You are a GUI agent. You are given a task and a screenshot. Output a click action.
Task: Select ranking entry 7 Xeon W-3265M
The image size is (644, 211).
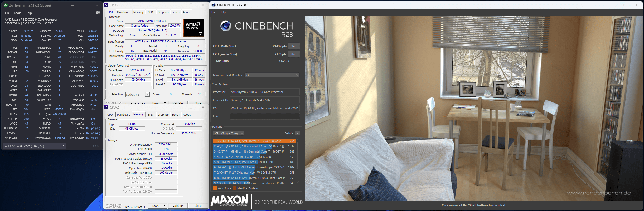pos(254,173)
